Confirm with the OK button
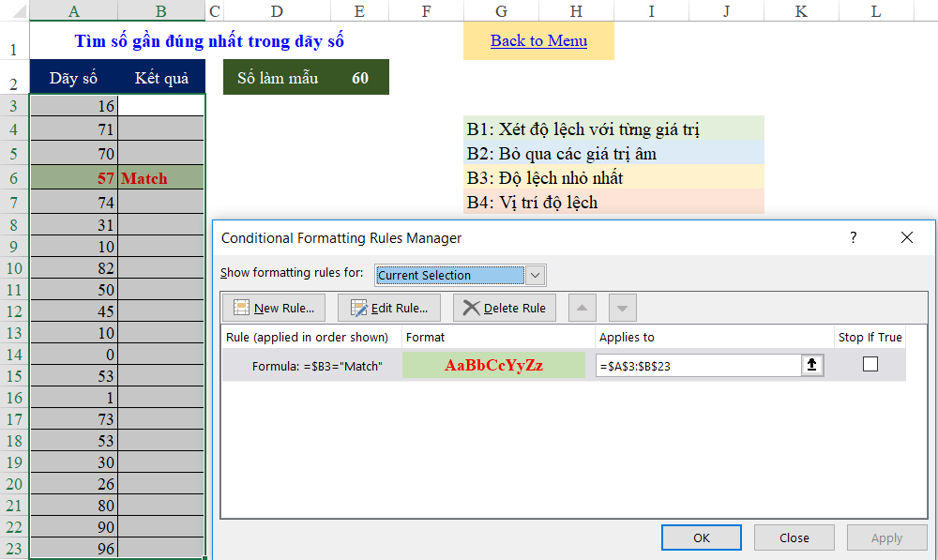 701,537
